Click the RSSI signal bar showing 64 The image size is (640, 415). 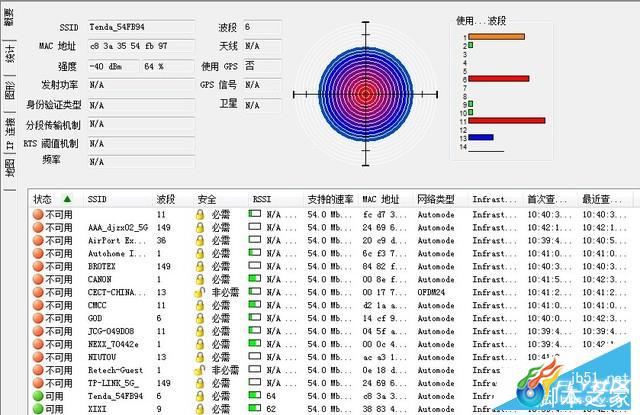tap(255, 395)
